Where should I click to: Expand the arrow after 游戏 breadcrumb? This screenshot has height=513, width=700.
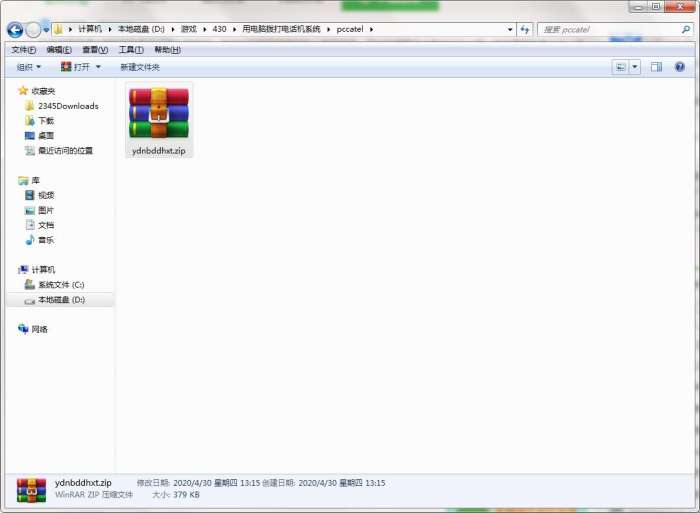[x=204, y=29]
